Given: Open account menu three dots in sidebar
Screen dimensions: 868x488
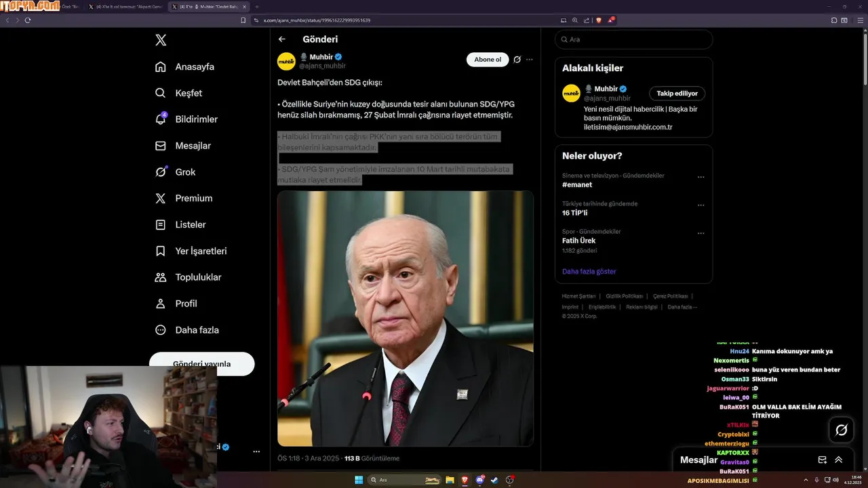Looking at the screenshot, I should point(256,451).
